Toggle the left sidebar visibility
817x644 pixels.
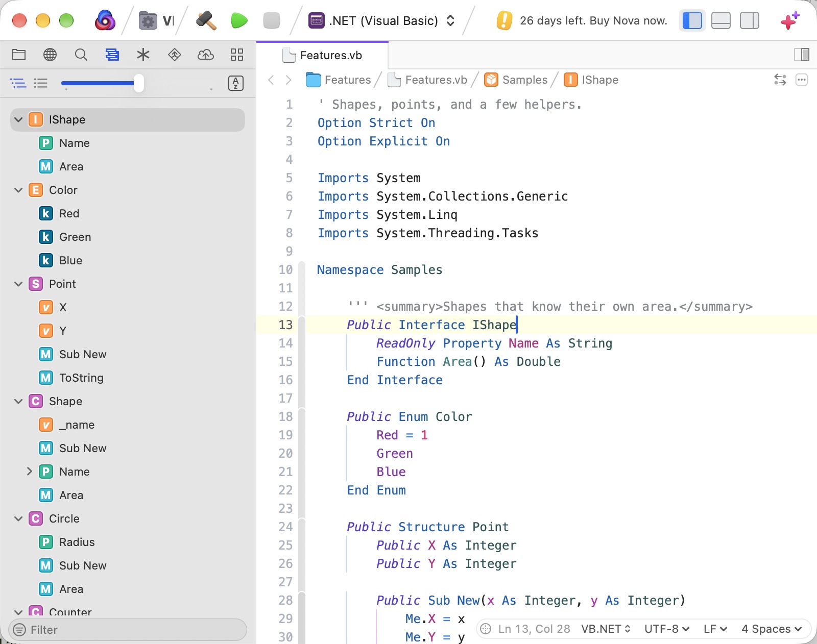692,21
